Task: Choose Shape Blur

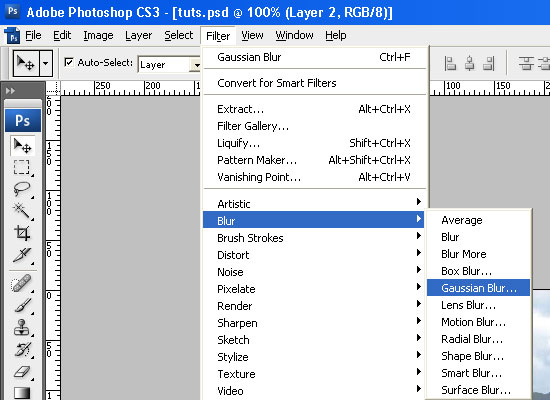Action: 478,356
